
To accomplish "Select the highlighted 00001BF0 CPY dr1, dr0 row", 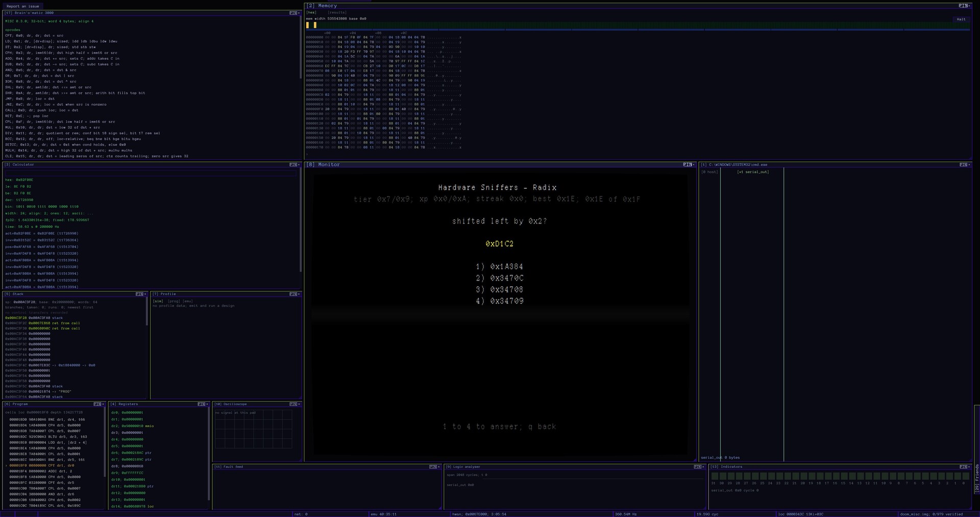I will tap(54, 465).
